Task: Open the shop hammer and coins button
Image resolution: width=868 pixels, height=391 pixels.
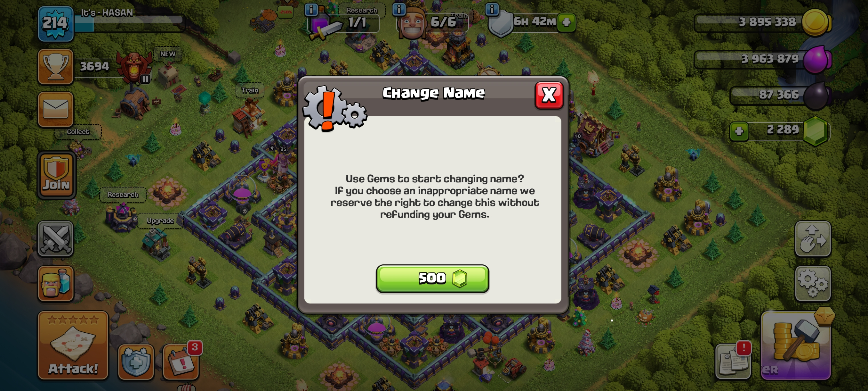Action: click(796, 345)
